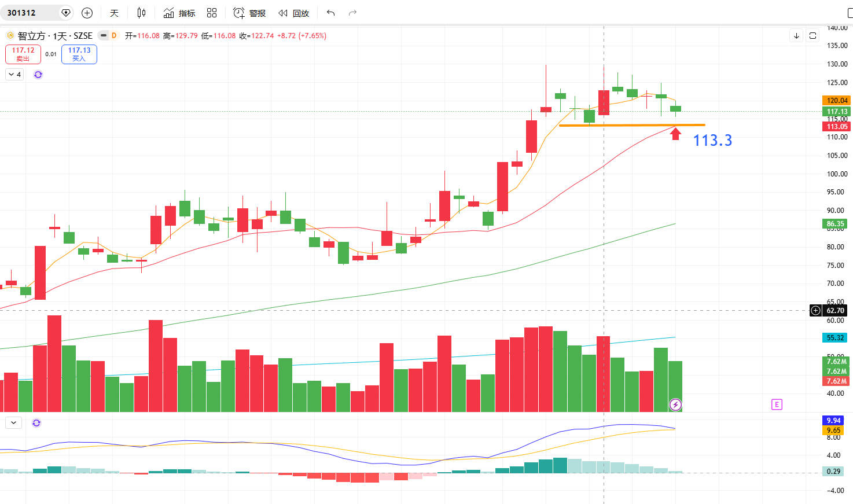Click the diamond icon beside symbol 301312

pos(66,13)
